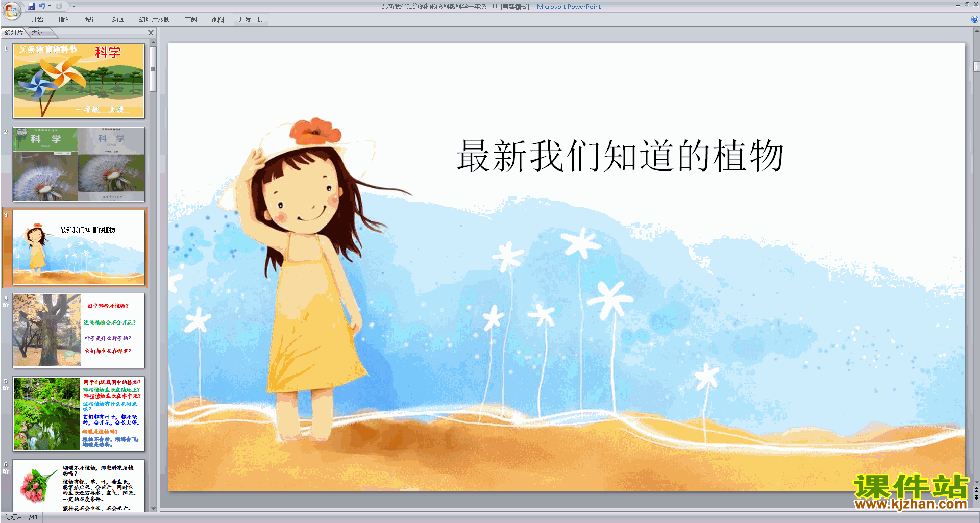Image resolution: width=980 pixels, height=523 pixels.
Task: Click thumbnail pane scrollbar down arrow
Action: pyautogui.click(x=153, y=508)
